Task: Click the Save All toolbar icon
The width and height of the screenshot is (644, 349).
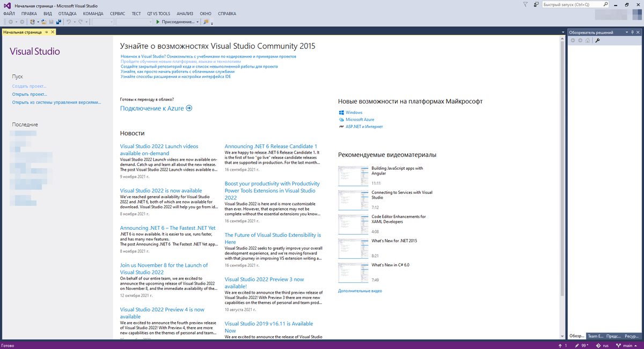Action: tap(58, 22)
